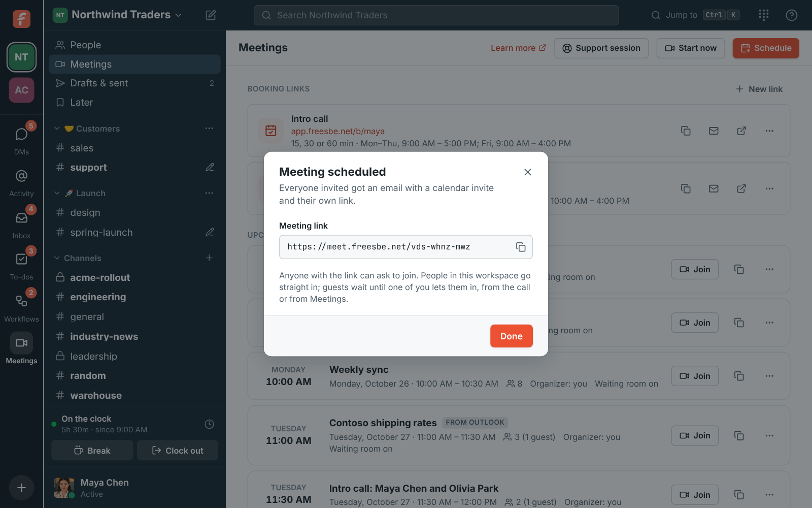Go to People in the sidebar
Viewport: 812px width, 508px height.
tap(134, 45)
